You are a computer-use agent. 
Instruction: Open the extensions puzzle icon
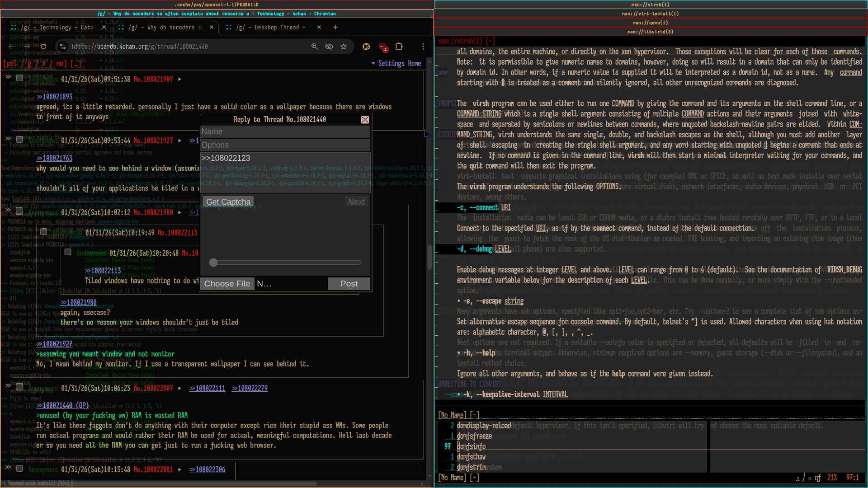(399, 47)
